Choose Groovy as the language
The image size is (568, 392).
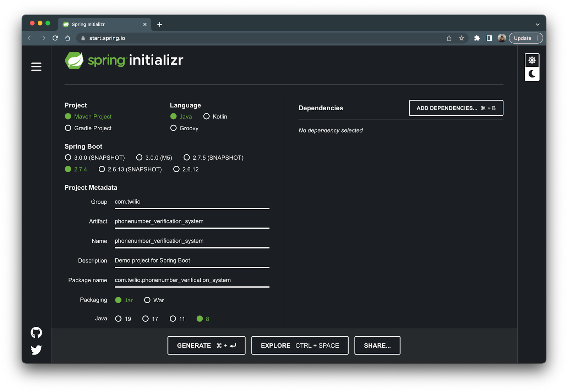184,128
